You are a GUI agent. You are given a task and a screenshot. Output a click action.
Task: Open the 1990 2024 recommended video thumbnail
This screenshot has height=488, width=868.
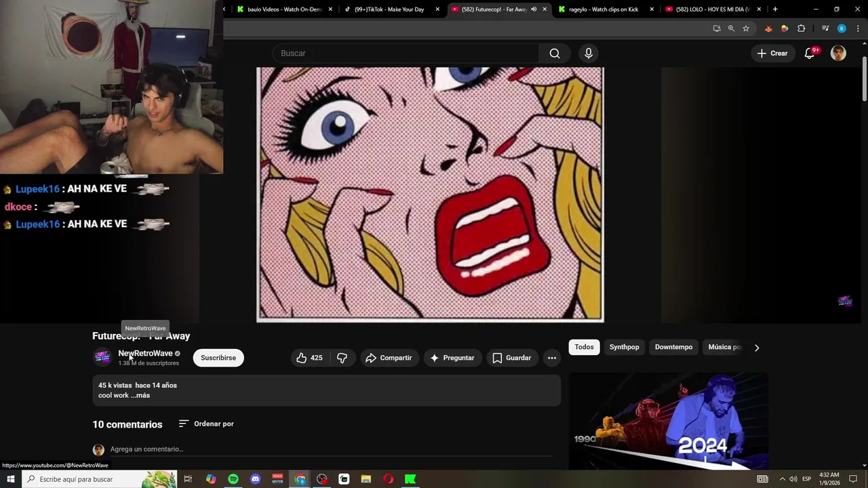click(x=668, y=420)
